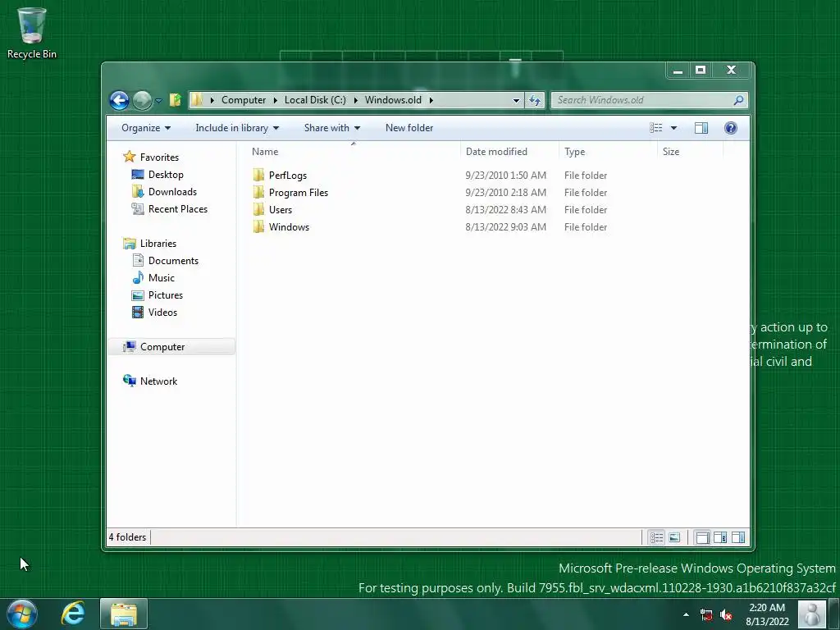Open Recent Places under Favorites
The height and width of the screenshot is (630, 840).
177,209
